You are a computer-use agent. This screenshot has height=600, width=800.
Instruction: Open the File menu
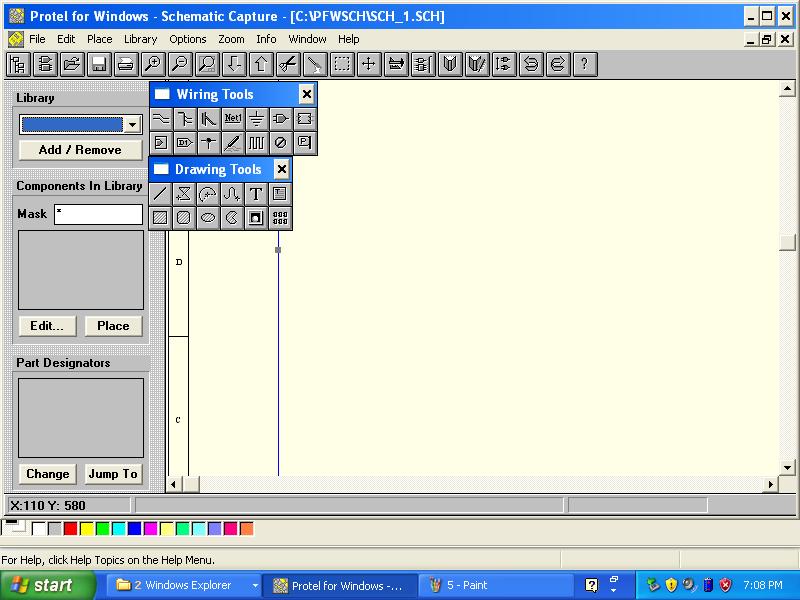tap(37, 39)
